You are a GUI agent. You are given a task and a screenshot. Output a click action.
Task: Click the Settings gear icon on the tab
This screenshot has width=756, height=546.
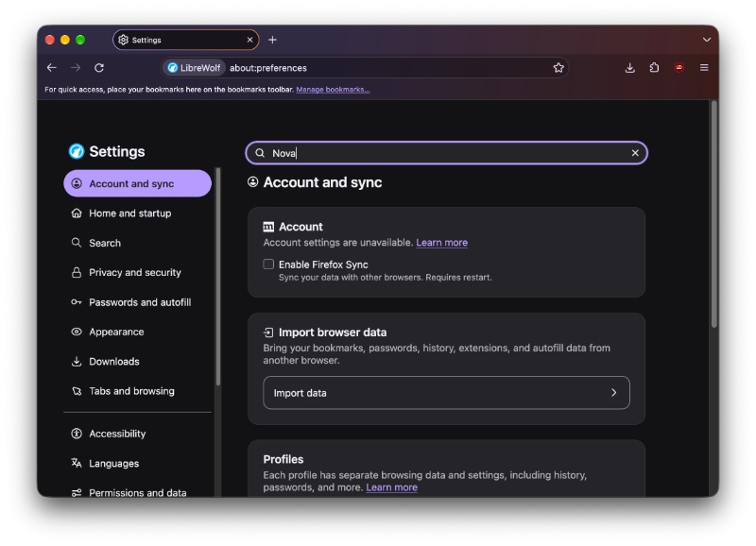(124, 40)
